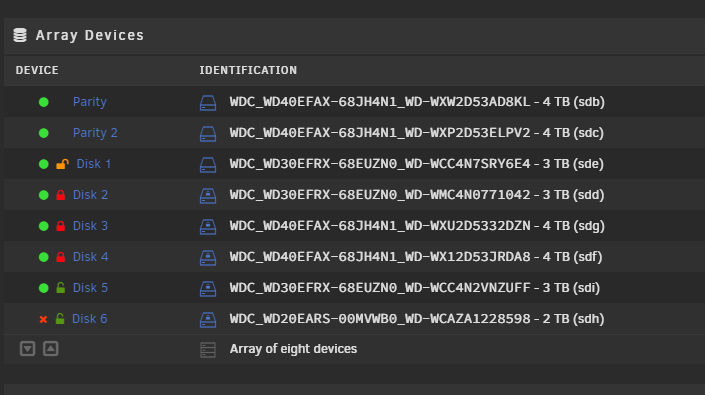705x395 pixels.
Task: Open the Disk 6 device link
Action: pyautogui.click(x=89, y=319)
